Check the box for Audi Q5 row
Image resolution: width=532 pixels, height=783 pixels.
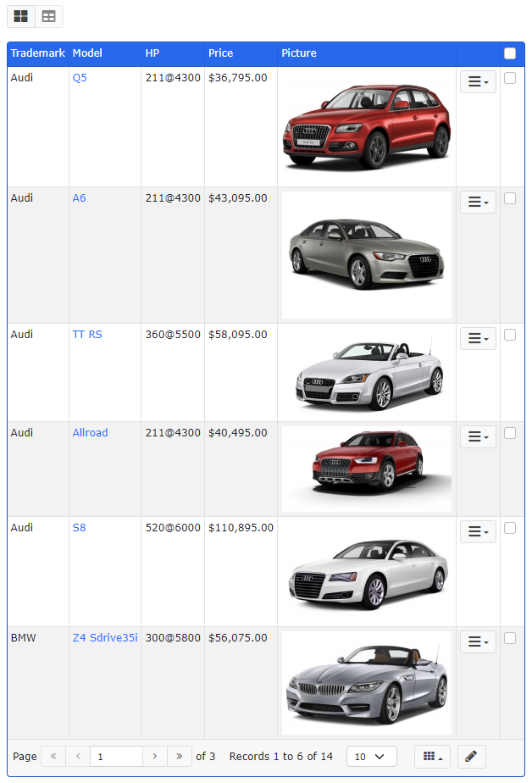(x=510, y=78)
